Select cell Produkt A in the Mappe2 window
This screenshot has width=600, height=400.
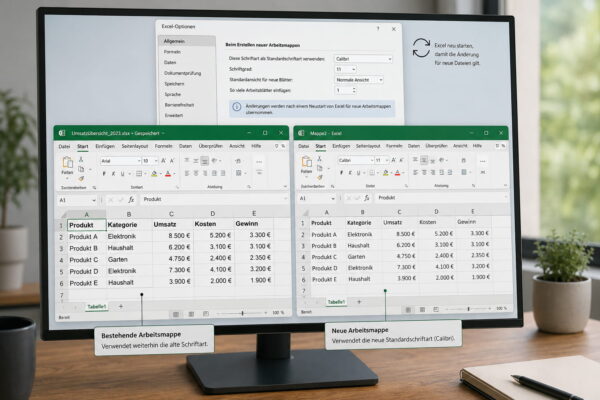324,235
